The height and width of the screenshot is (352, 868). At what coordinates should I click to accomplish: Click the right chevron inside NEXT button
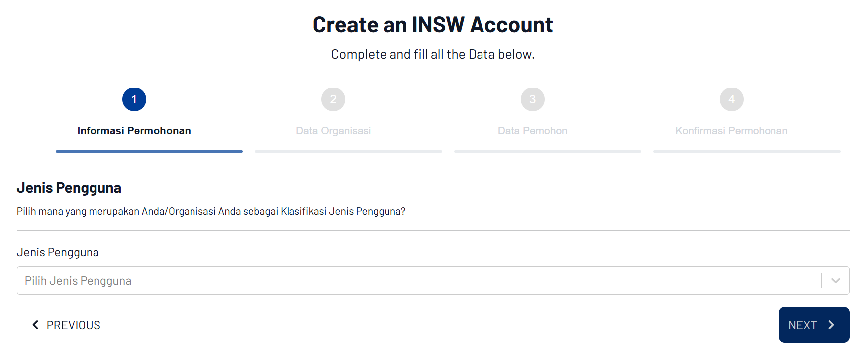(x=831, y=325)
